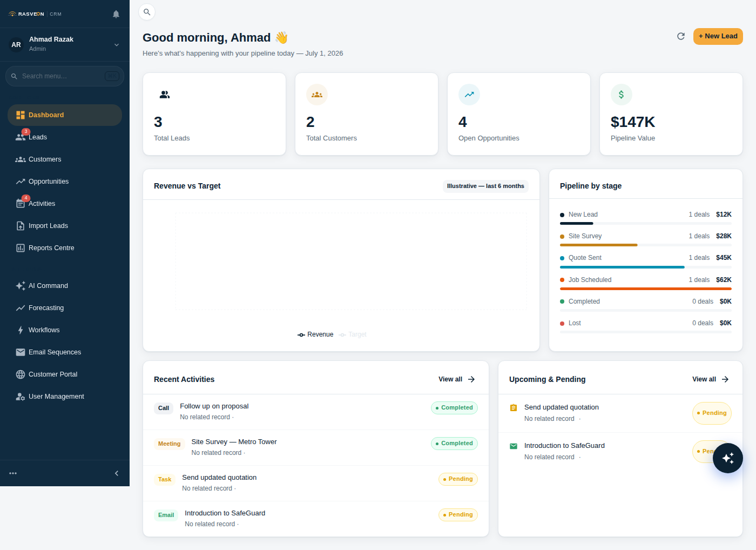View all Recent Activities
This screenshot has width=756, height=550.
[x=457, y=379]
